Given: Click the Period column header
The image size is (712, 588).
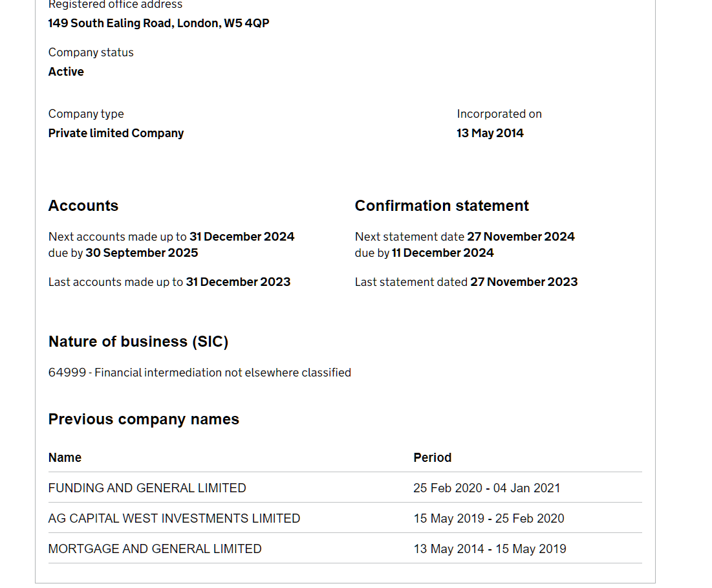Looking at the screenshot, I should click(432, 458).
